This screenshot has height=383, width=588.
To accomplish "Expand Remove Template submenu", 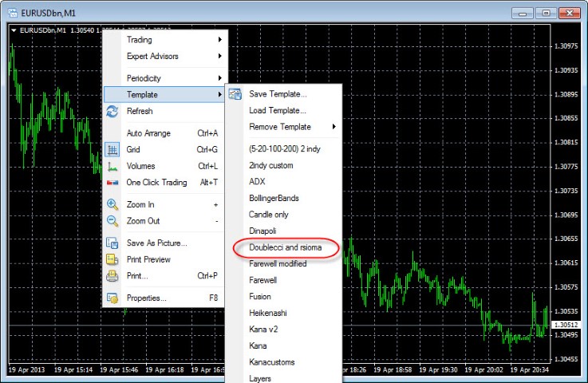I will coord(283,127).
